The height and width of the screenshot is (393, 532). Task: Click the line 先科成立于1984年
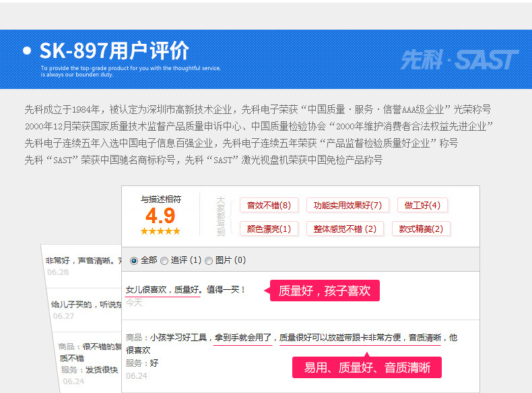coord(258,109)
